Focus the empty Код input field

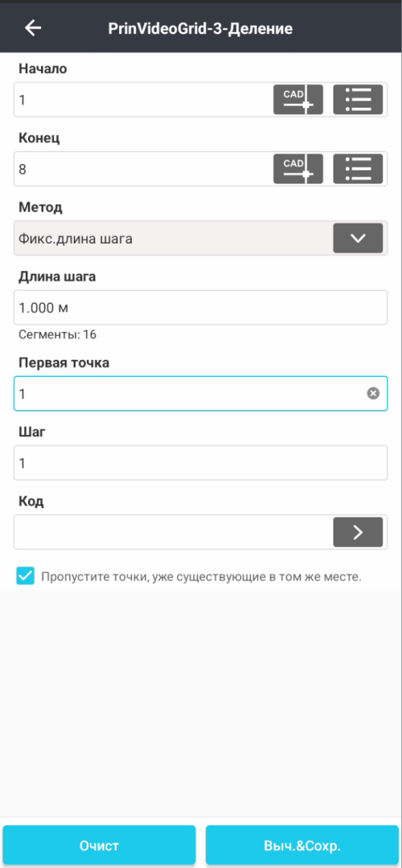(173, 532)
